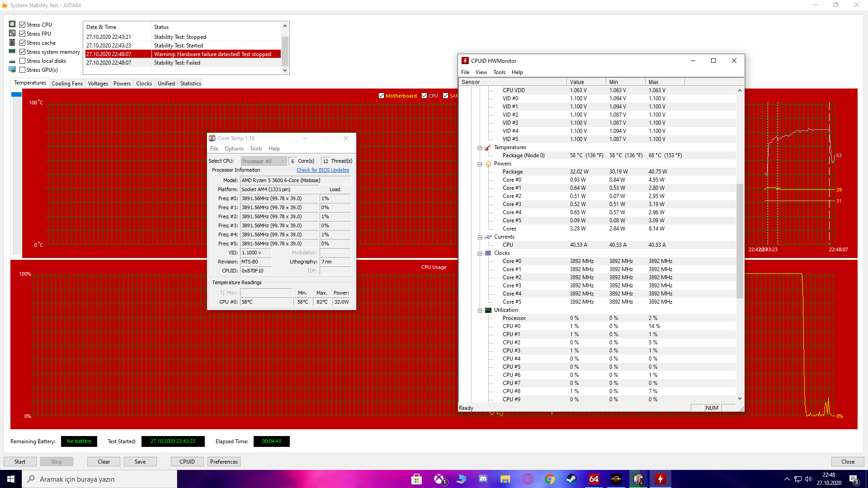
Task: Toggle Motherboard graph checkbox
Action: 381,96
